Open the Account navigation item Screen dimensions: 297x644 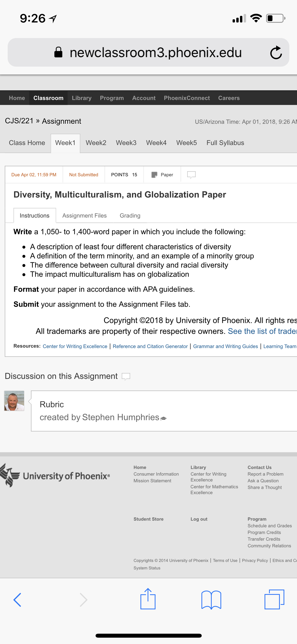(x=144, y=98)
